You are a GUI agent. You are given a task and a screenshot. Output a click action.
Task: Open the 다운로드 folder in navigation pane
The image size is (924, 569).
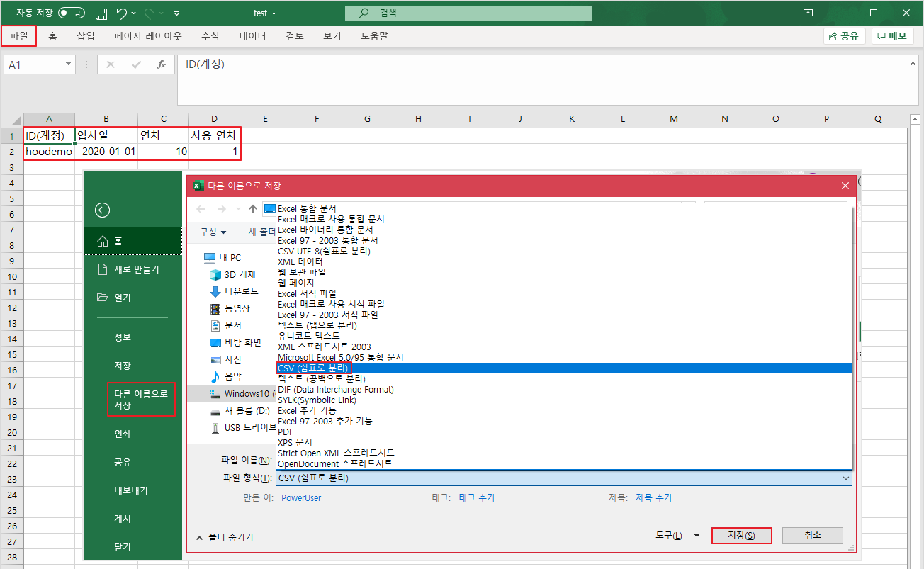coord(241,291)
